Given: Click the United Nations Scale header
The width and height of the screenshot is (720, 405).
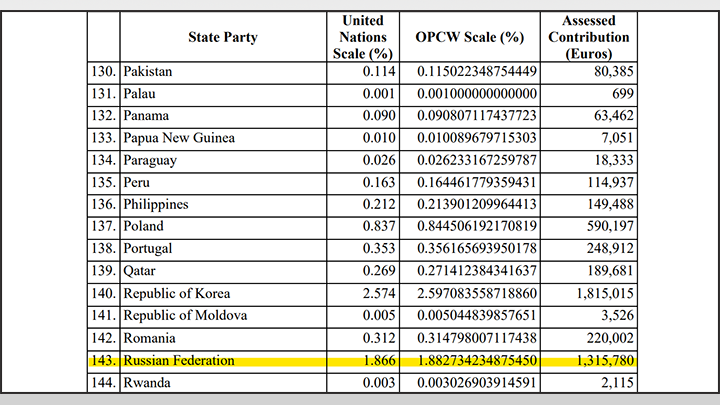Looking at the screenshot, I should click(x=361, y=37).
